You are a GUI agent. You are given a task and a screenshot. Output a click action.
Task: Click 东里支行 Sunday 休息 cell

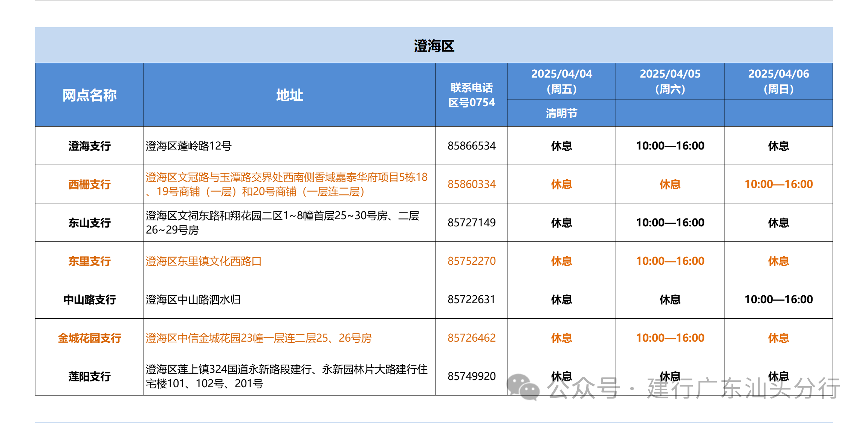tap(778, 261)
